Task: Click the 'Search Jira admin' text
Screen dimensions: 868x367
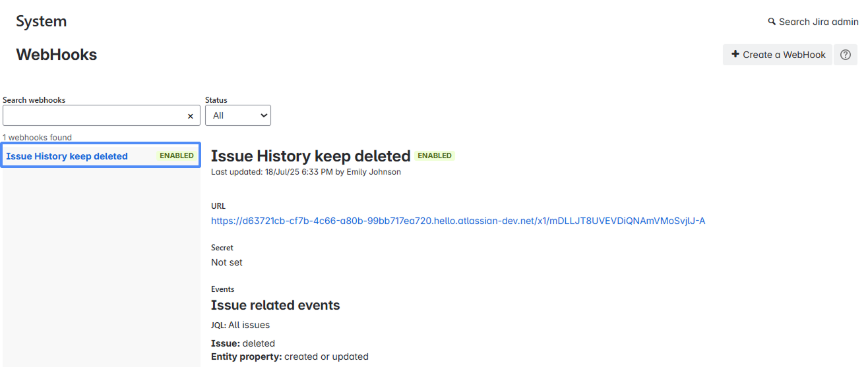Action: (818, 22)
